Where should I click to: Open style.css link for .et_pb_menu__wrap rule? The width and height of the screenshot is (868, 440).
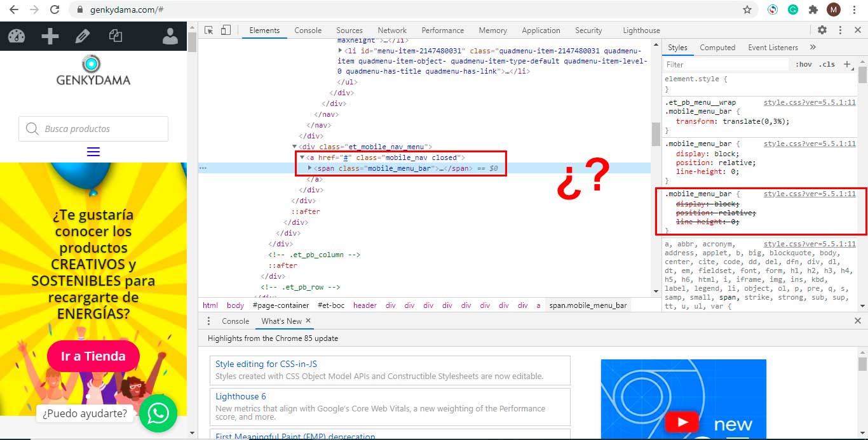[810, 102]
